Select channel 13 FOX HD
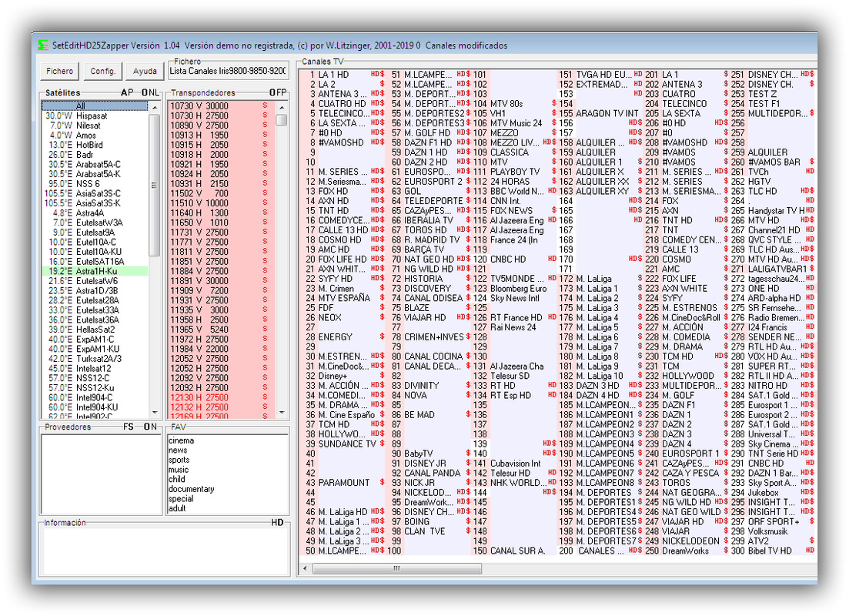This screenshot has height=616, width=849. coord(343,191)
